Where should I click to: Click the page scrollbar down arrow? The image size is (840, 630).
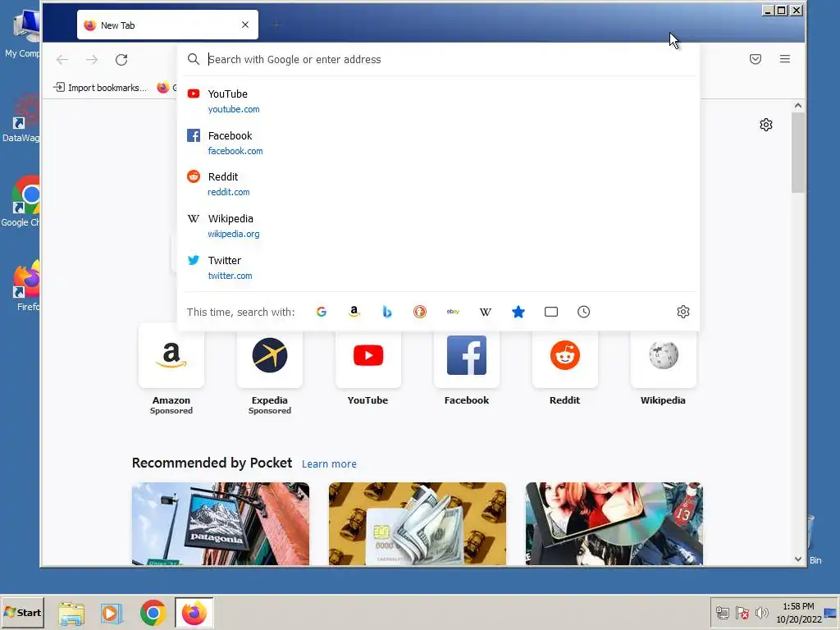(798, 559)
